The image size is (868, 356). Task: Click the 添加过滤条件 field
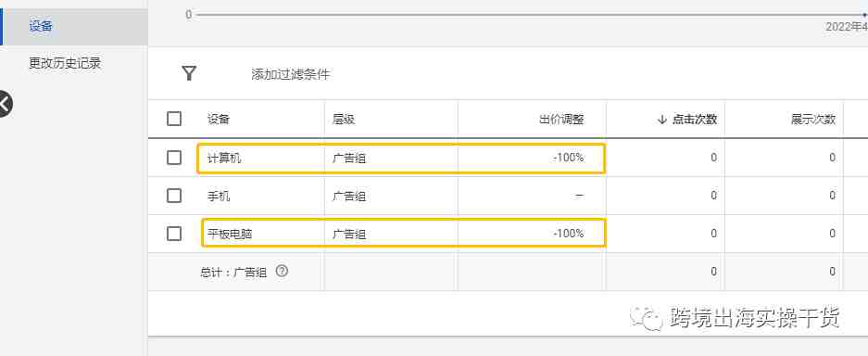tap(291, 75)
